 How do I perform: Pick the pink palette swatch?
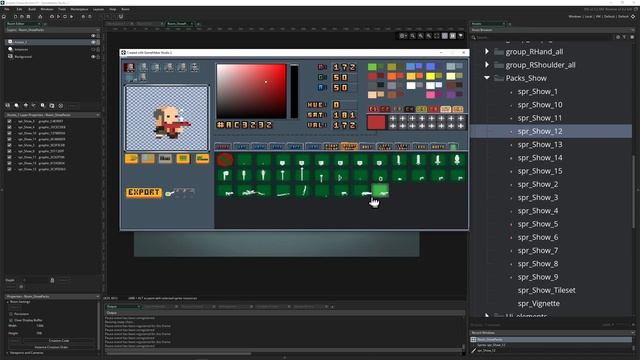pos(430,95)
